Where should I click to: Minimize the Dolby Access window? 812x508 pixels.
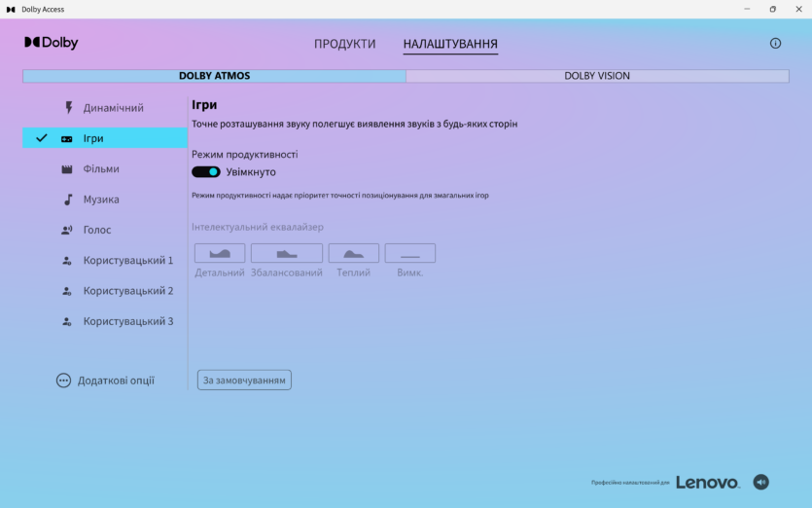747,10
